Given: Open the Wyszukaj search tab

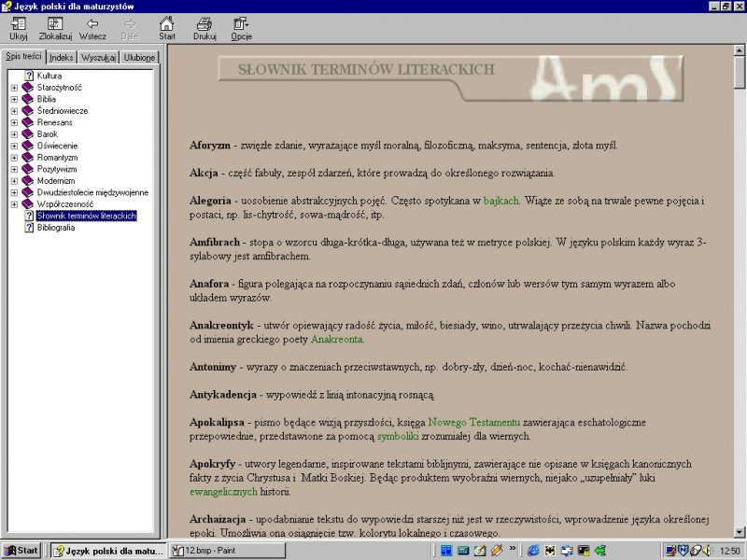Looking at the screenshot, I should 99,58.
